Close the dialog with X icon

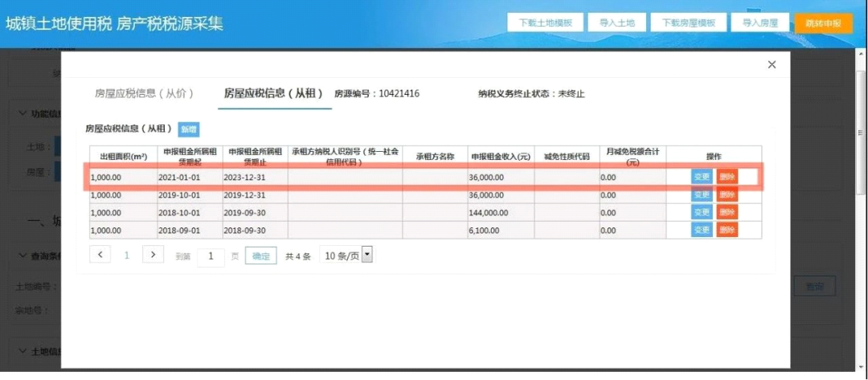coord(772,65)
